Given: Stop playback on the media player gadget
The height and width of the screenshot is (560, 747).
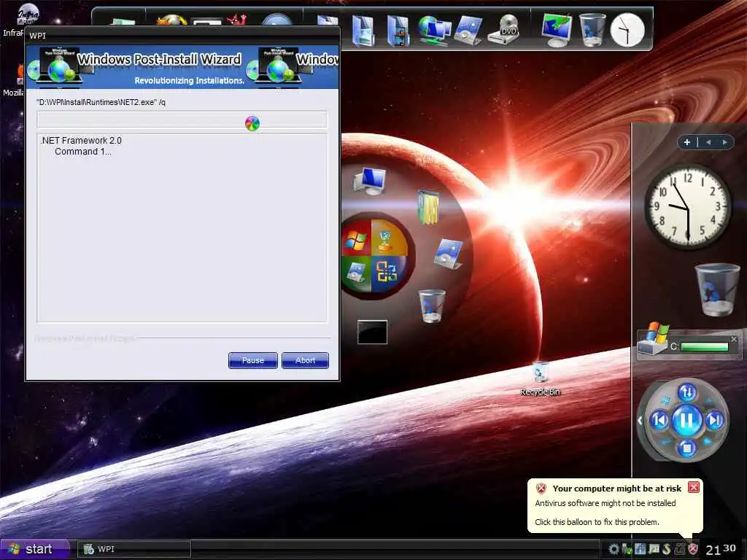Looking at the screenshot, I should [686, 448].
